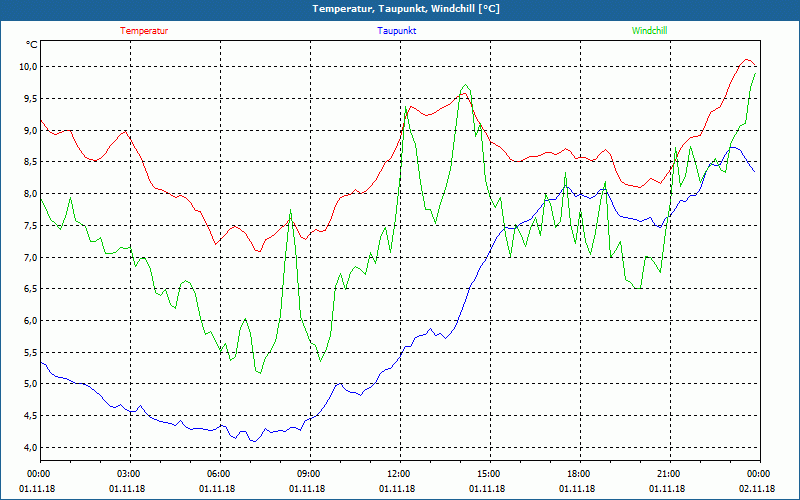Click the 9,5 y-axis value
Image resolution: width=800 pixels, height=500 pixels.
tap(31, 98)
